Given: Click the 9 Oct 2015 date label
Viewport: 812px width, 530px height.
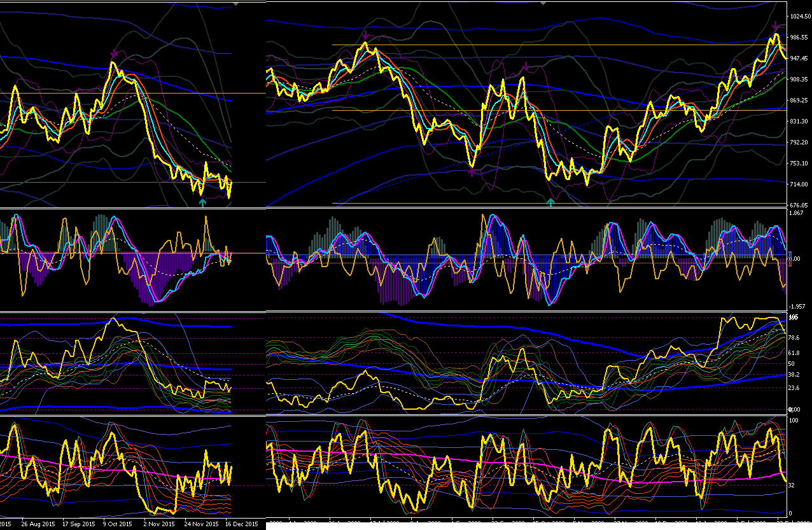Looking at the screenshot, I should coord(118,525).
